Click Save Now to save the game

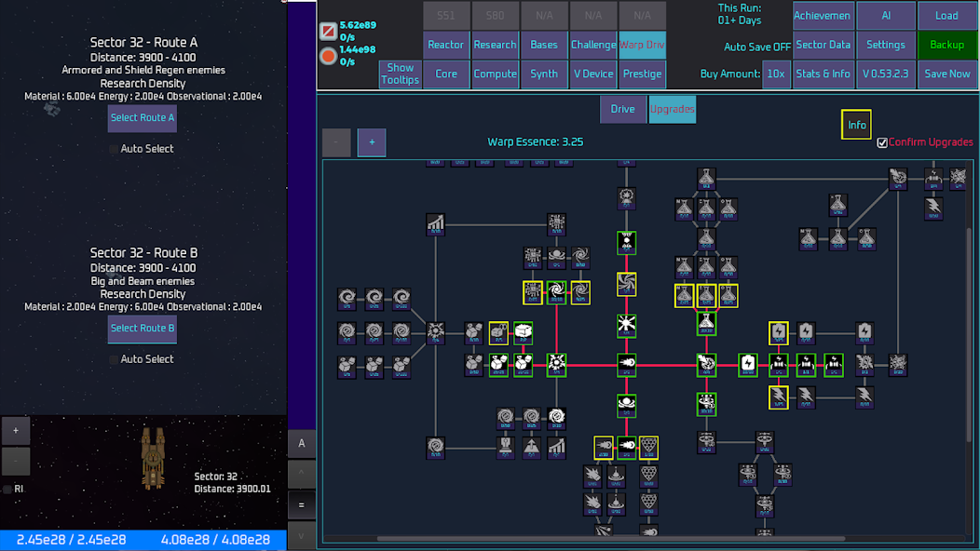coord(947,74)
